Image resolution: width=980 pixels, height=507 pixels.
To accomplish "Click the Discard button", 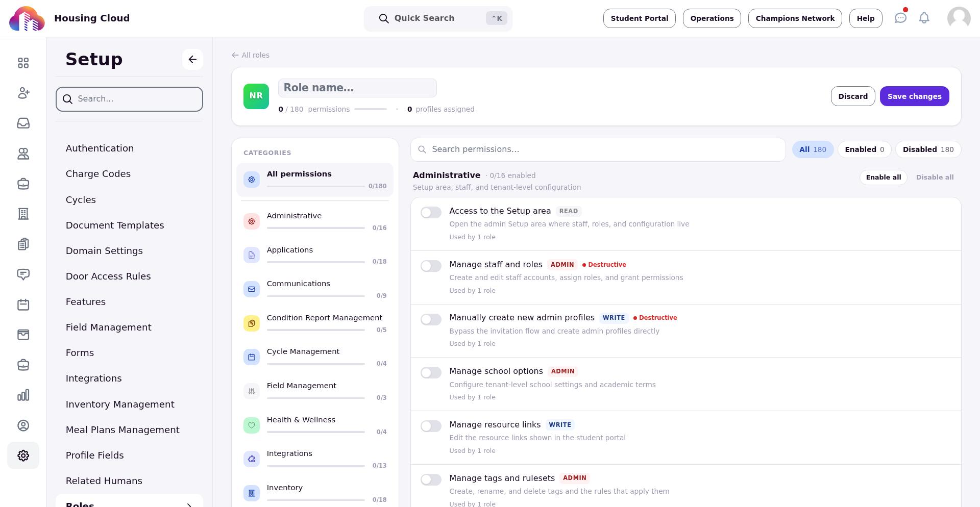I will [x=853, y=96].
